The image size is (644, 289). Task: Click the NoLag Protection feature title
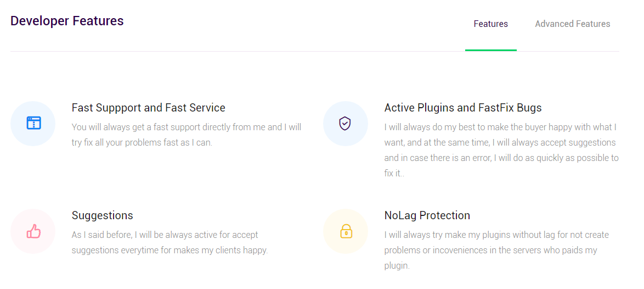(x=427, y=215)
